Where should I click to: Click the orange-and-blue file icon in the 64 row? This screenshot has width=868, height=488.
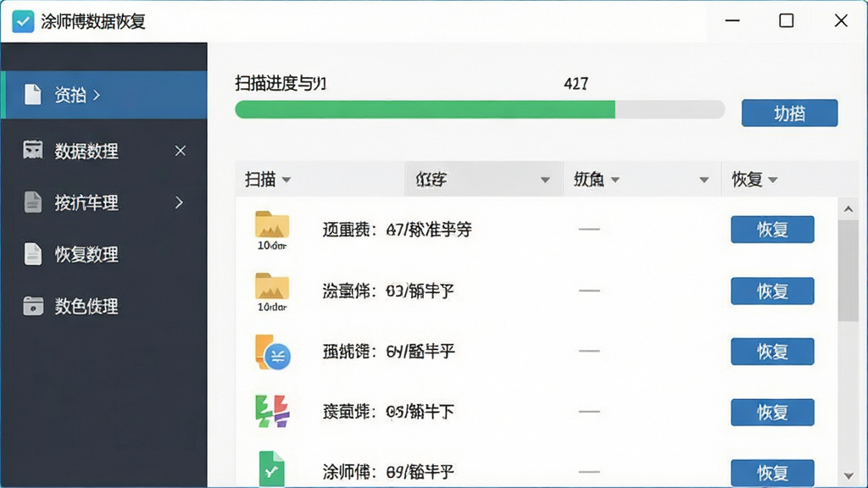[x=272, y=352]
